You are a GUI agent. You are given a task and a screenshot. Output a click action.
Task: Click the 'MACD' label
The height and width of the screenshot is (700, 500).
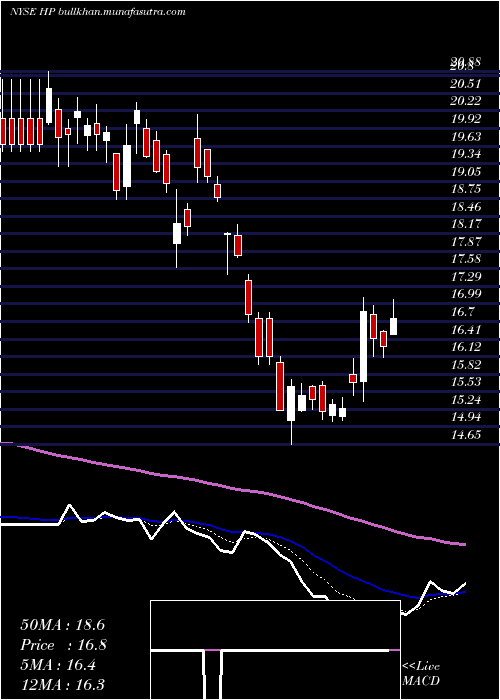[x=421, y=681]
